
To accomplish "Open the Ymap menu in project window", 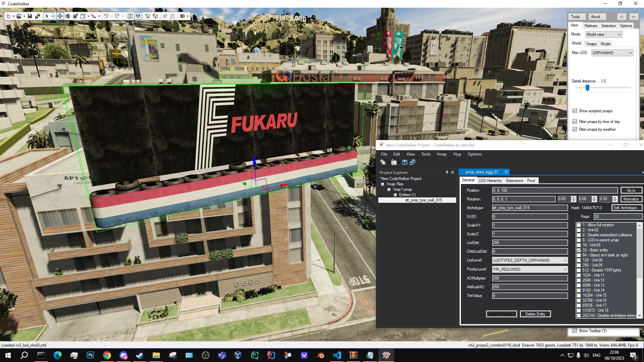I will [441, 154].
